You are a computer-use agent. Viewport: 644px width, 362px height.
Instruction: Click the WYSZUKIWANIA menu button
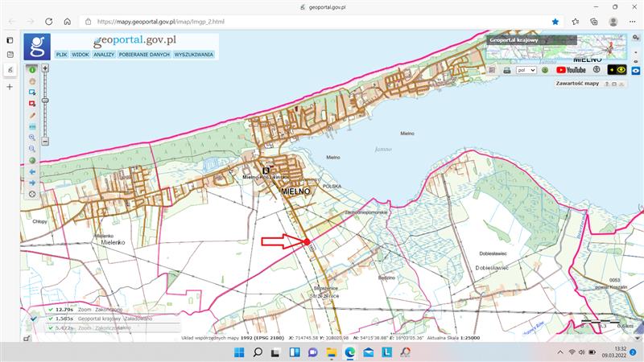[x=193, y=55]
